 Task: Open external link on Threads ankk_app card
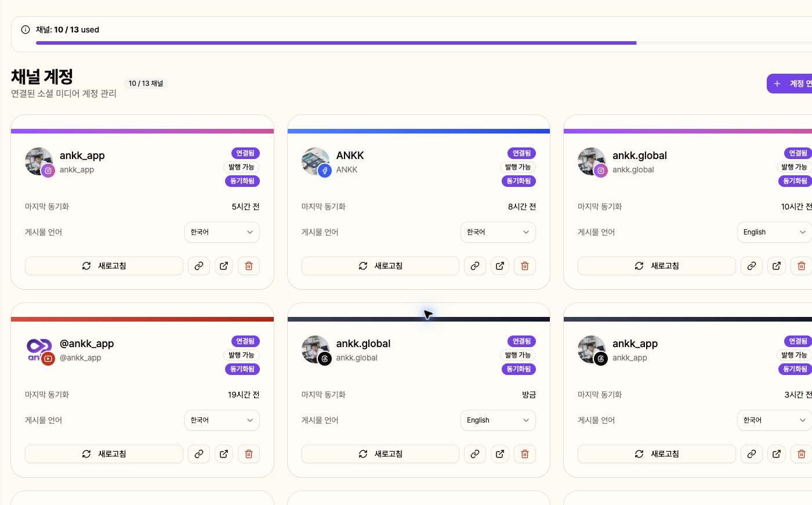click(777, 454)
